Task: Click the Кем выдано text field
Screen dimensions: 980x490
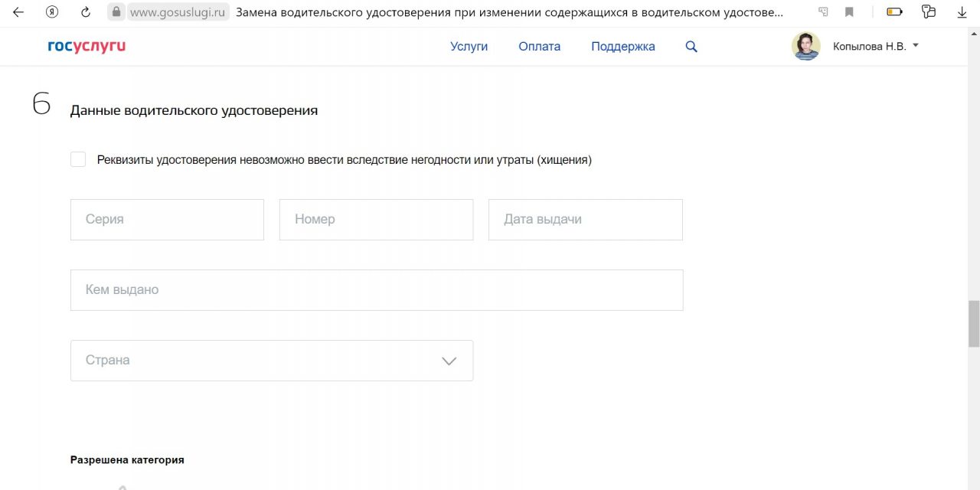Action: pos(376,290)
